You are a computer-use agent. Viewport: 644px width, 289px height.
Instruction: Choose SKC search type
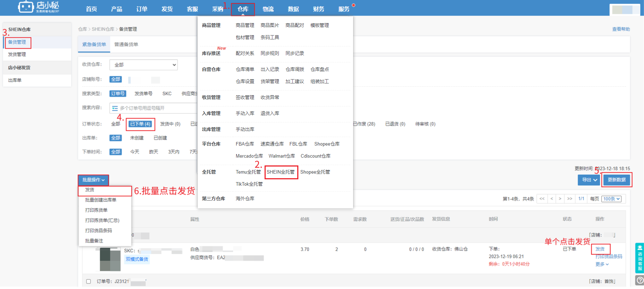click(167, 93)
